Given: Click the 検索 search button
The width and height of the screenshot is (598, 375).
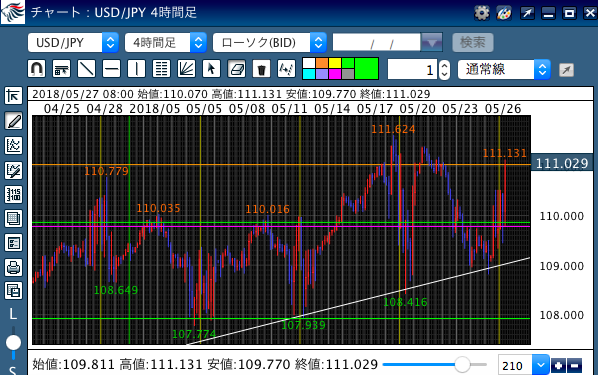Looking at the screenshot, I should click(x=473, y=42).
